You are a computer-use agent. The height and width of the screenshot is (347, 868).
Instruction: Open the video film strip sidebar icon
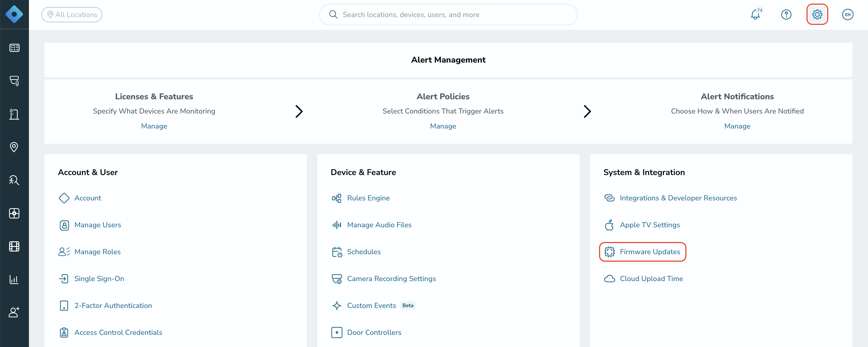(x=14, y=246)
